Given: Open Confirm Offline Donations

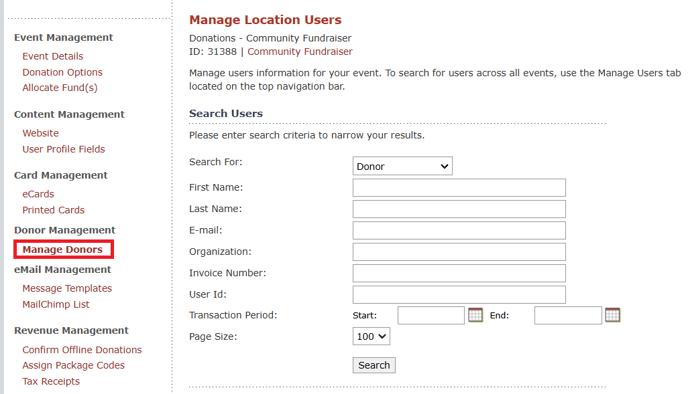Looking at the screenshot, I should [82, 350].
